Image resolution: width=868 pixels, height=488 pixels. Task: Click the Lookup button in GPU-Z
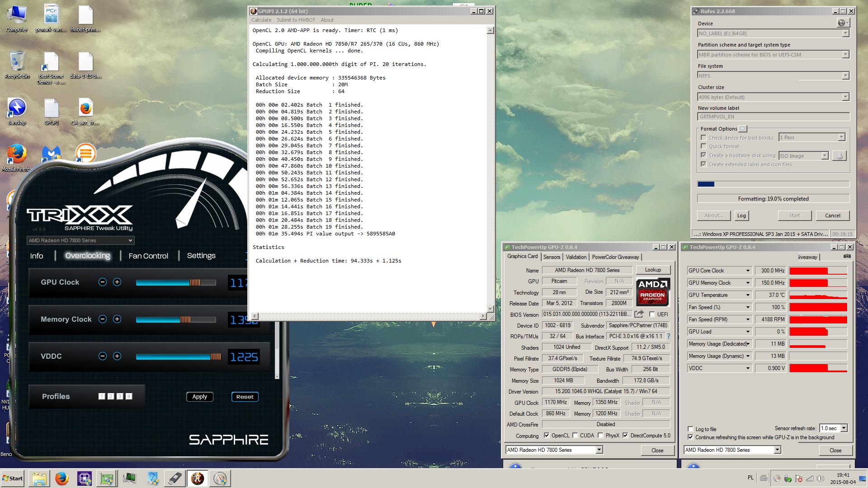653,270
